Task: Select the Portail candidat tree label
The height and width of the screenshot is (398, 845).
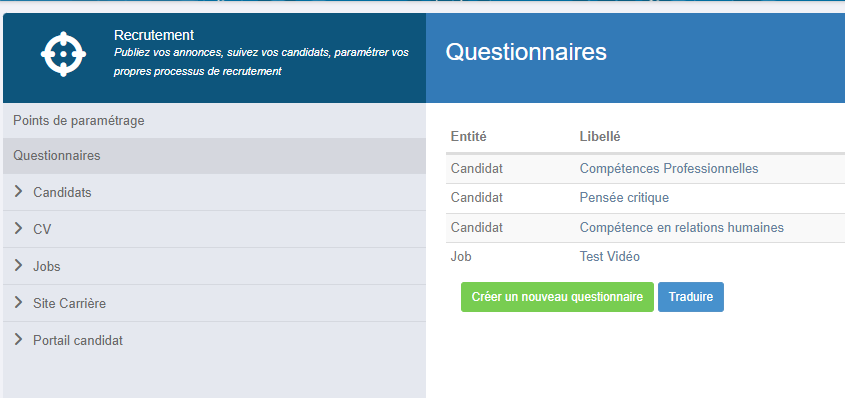Action: [x=78, y=340]
